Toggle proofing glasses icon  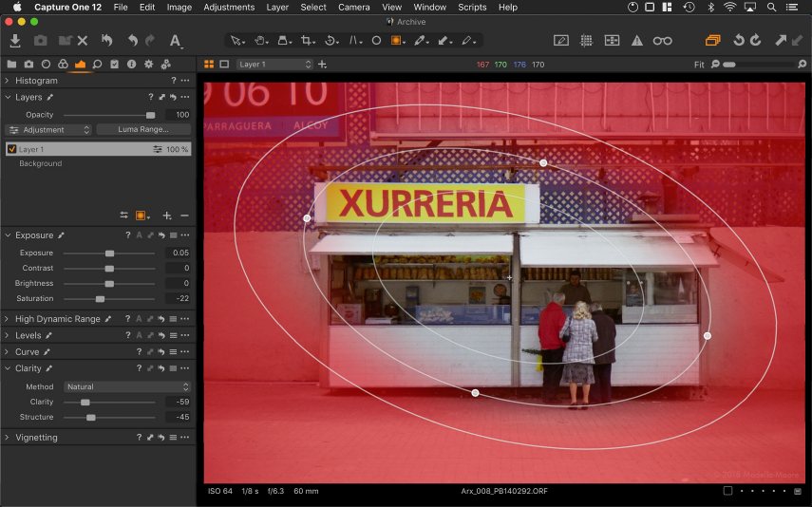[662, 41]
